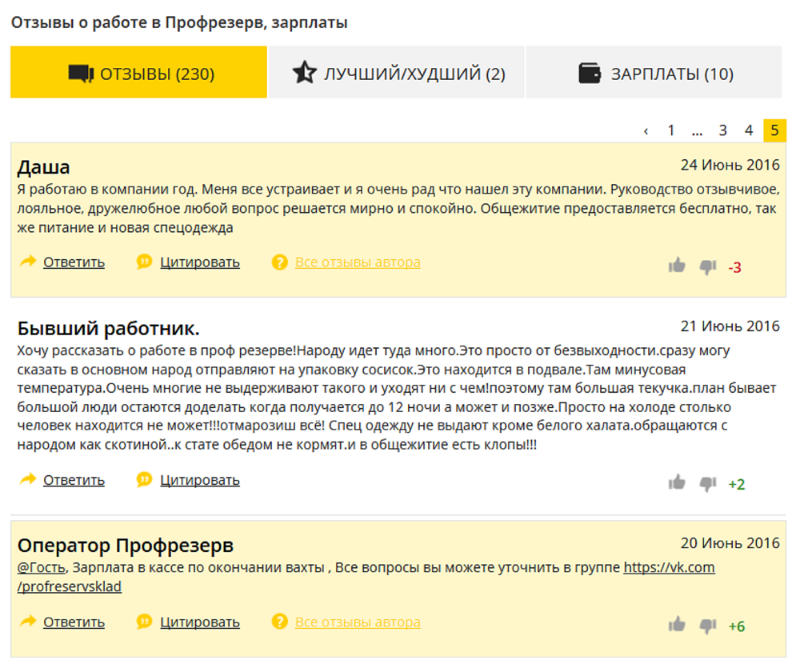Click the @Гость mention link
Image resolution: width=800 pixels, height=672 pixels.
click(x=42, y=567)
